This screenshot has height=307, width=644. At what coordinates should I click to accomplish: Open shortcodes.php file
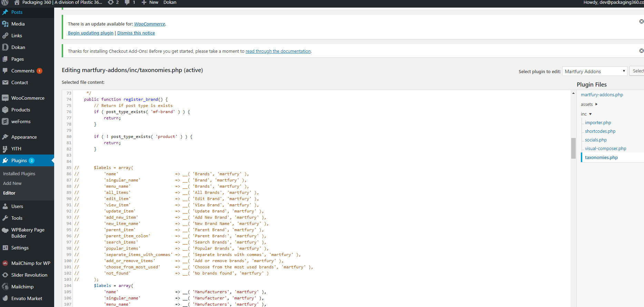point(600,131)
